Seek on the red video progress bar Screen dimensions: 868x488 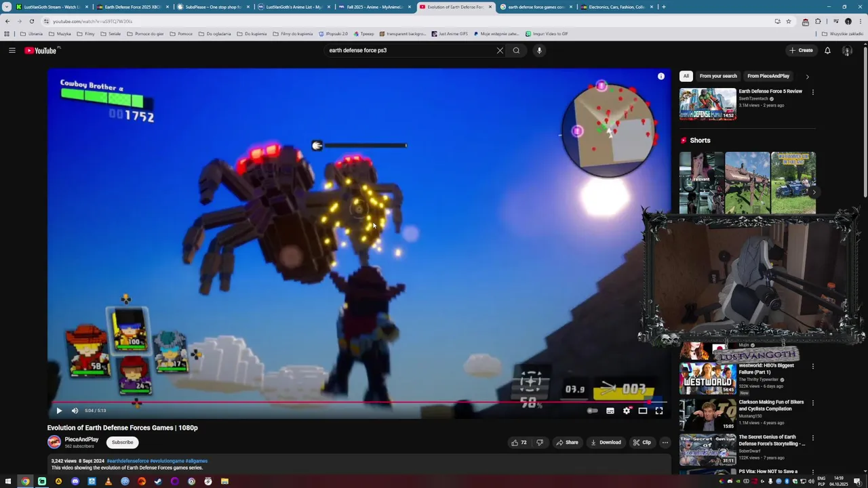coord(358,402)
